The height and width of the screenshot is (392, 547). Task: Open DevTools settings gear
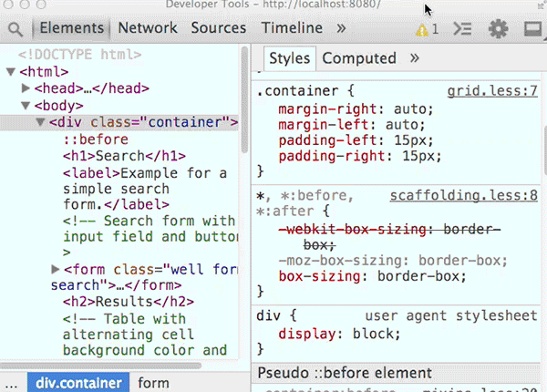coord(498,28)
